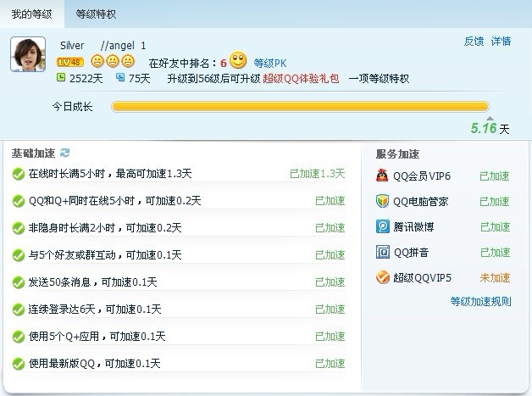Click the 反馈 feedback link
The width and height of the screenshot is (532, 396).
[474, 42]
